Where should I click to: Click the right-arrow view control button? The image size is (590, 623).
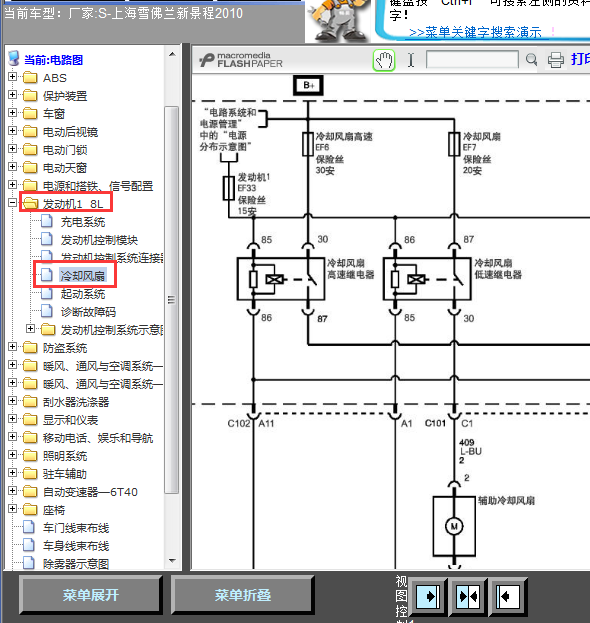click(428, 596)
